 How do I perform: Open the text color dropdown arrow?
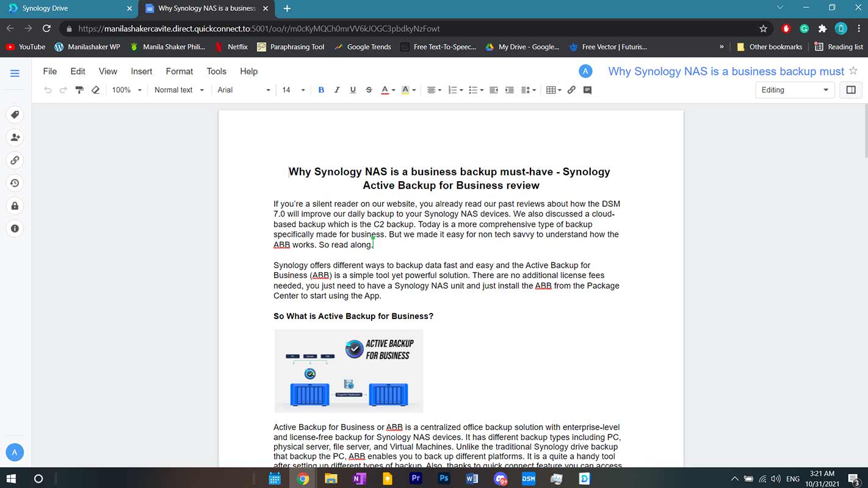[393, 90]
